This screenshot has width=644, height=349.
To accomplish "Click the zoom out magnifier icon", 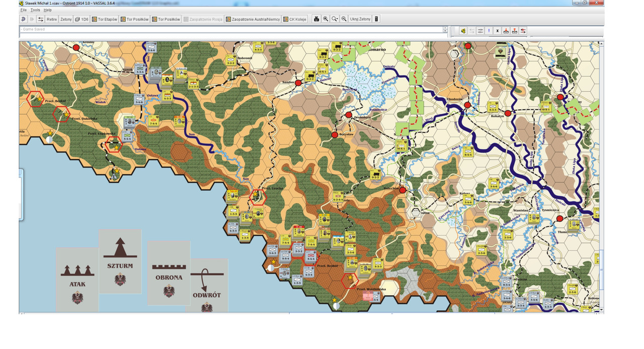I will click(344, 19).
